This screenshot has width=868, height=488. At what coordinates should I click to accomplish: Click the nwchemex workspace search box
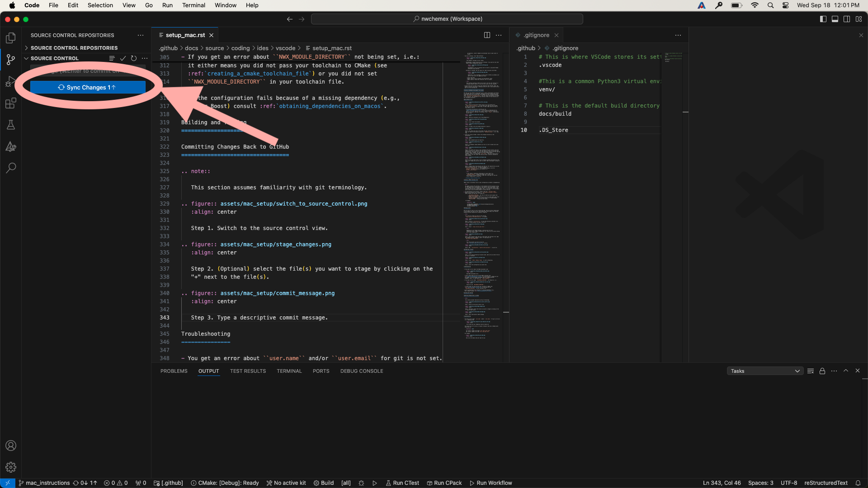click(x=447, y=19)
